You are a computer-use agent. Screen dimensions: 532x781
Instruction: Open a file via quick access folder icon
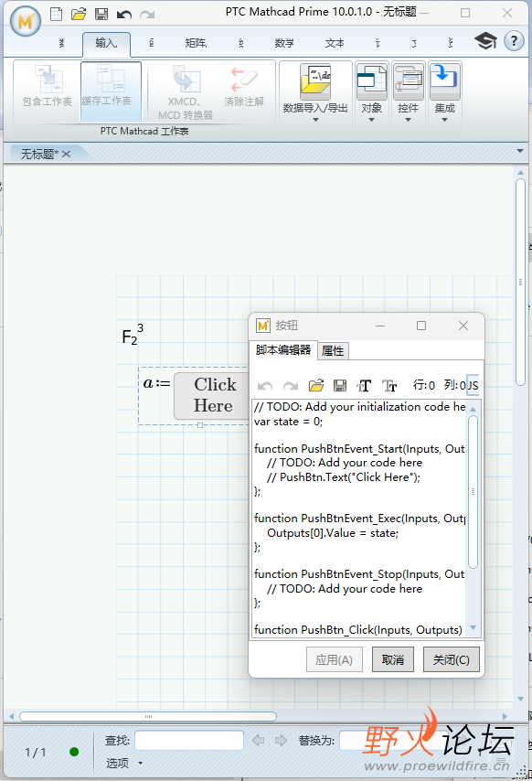coord(79,14)
